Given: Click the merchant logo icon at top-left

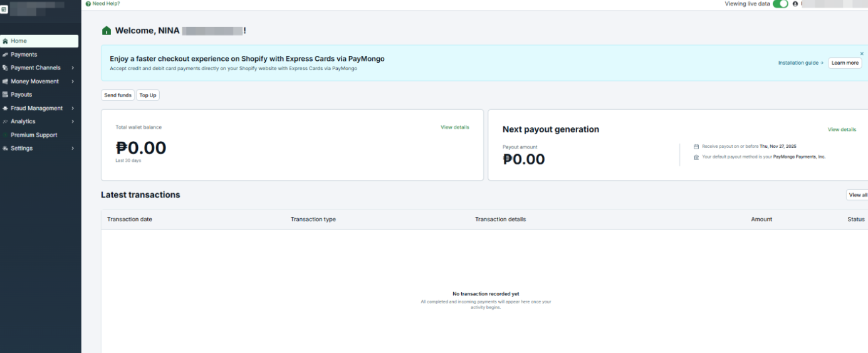Looking at the screenshot, I should pyautogui.click(x=3, y=9).
